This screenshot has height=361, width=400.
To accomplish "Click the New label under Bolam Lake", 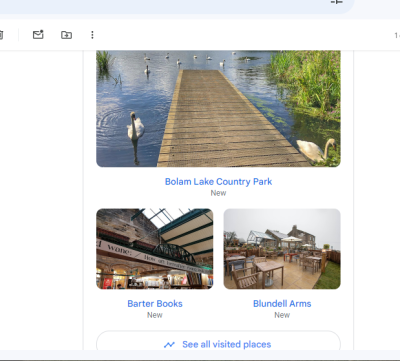I will [x=218, y=193].
